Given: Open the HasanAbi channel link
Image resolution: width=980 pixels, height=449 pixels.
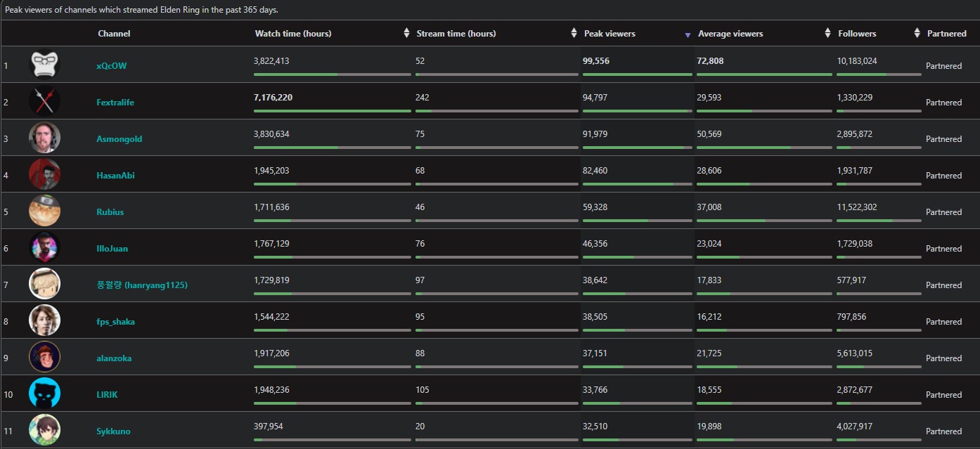Looking at the screenshot, I should pos(115,176).
